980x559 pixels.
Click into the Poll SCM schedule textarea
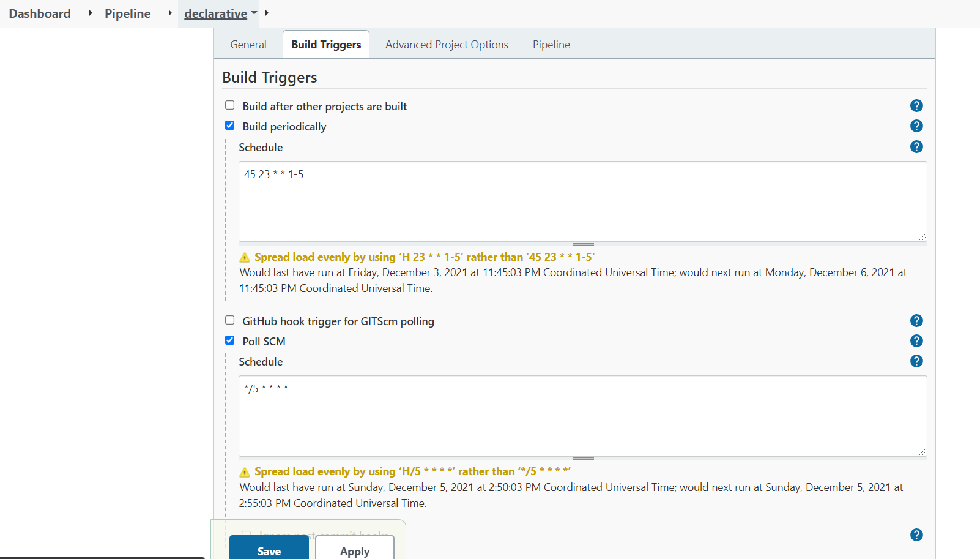[582, 416]
